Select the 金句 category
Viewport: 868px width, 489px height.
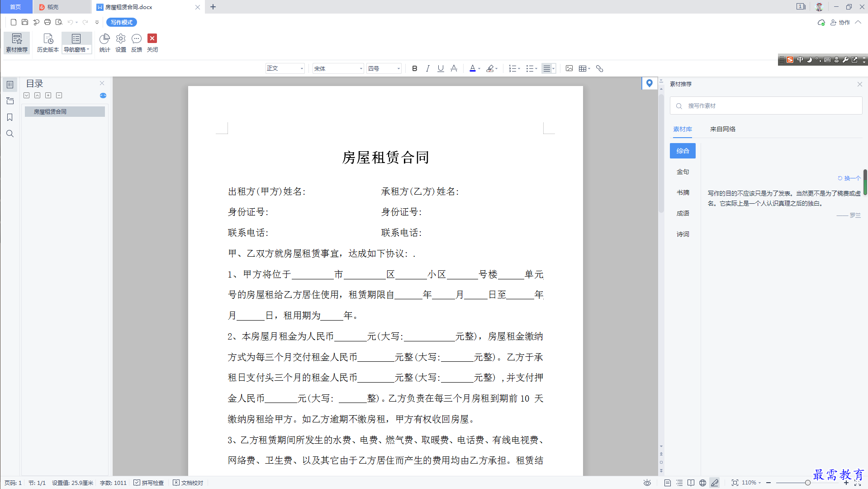click(x=683, y=172)
